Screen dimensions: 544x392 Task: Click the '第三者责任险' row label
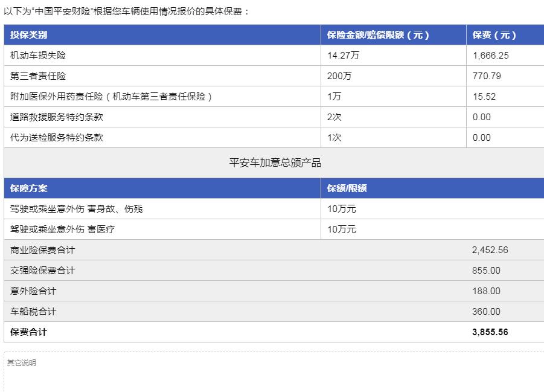[x=38, y=76]
